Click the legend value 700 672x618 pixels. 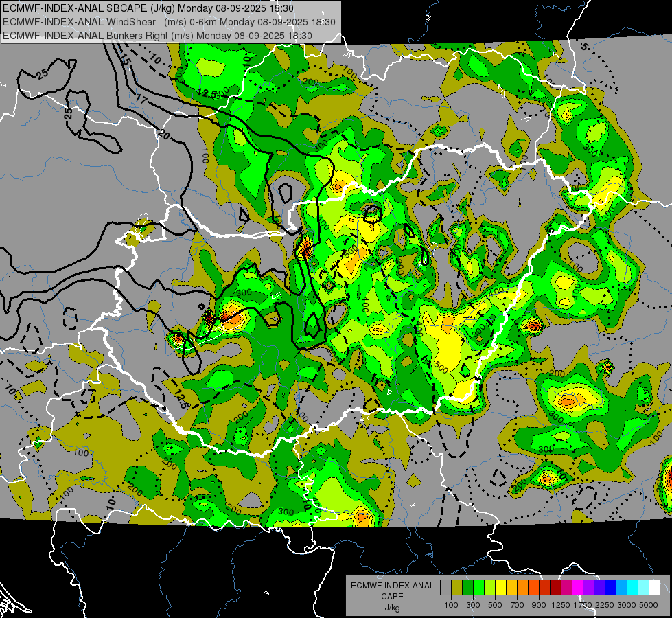[x=518, y=605]
